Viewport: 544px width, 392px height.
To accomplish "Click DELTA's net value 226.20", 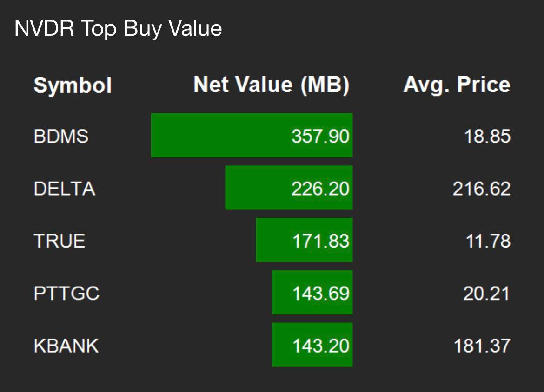I will [320, 189].
